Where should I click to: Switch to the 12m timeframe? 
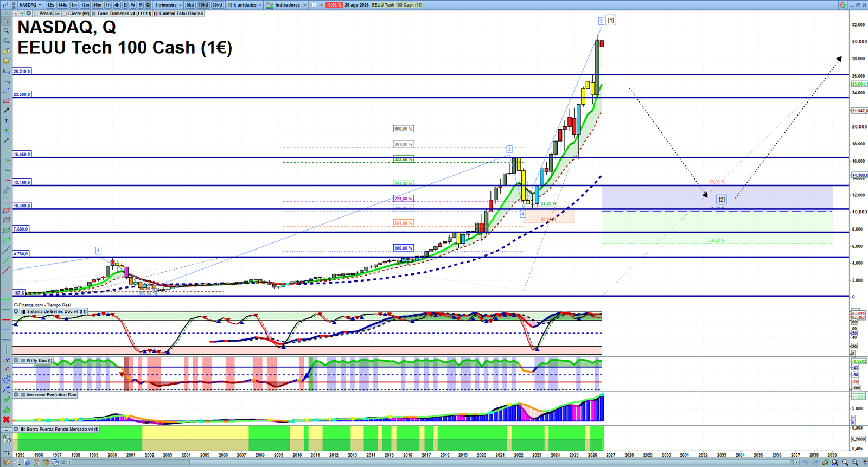tap(85, 5)
